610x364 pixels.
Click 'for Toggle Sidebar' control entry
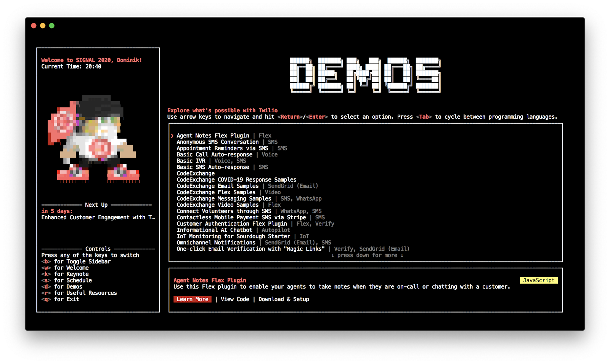pos(76,262)
